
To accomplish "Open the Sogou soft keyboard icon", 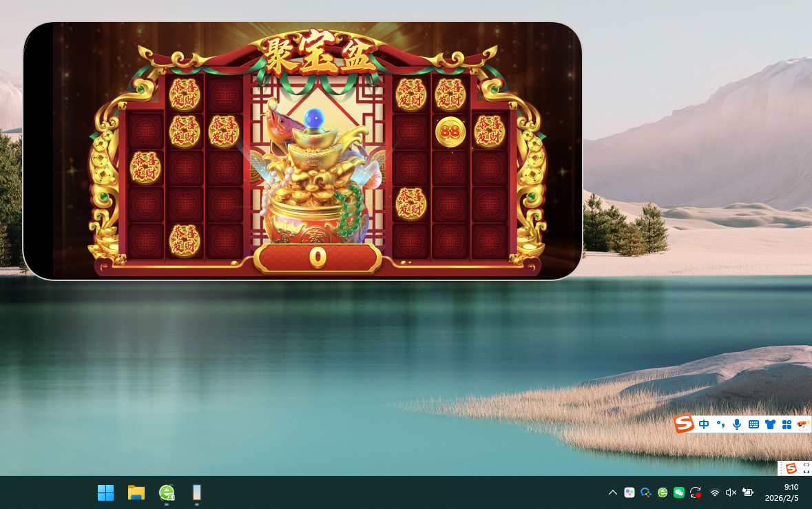I will pyautogui.click(x=753, y=424).
